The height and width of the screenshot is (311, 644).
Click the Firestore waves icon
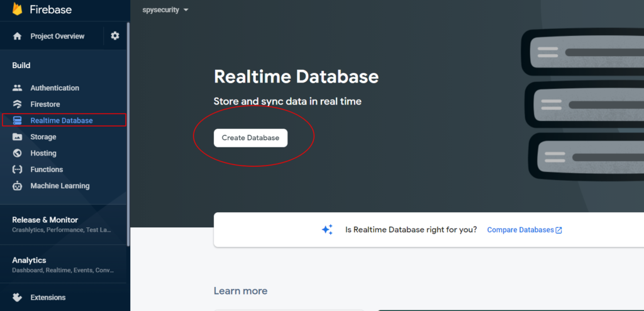17,104
